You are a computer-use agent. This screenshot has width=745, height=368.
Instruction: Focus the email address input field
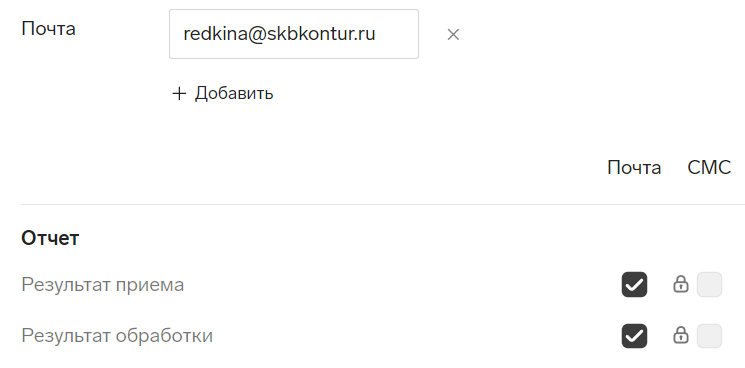[x=294, y=34]
